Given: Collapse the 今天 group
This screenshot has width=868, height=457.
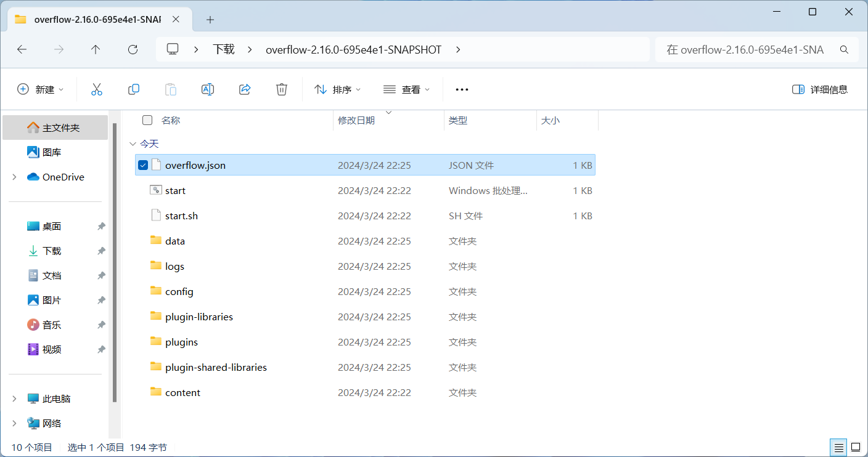Looking at the screenshot, I should click(x=133, y=144).
